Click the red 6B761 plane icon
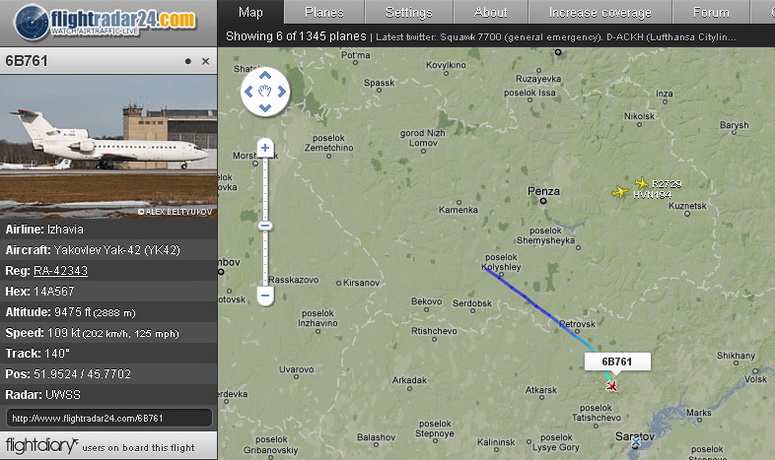Viewport: 775px width, 460px height. [611, 386]
